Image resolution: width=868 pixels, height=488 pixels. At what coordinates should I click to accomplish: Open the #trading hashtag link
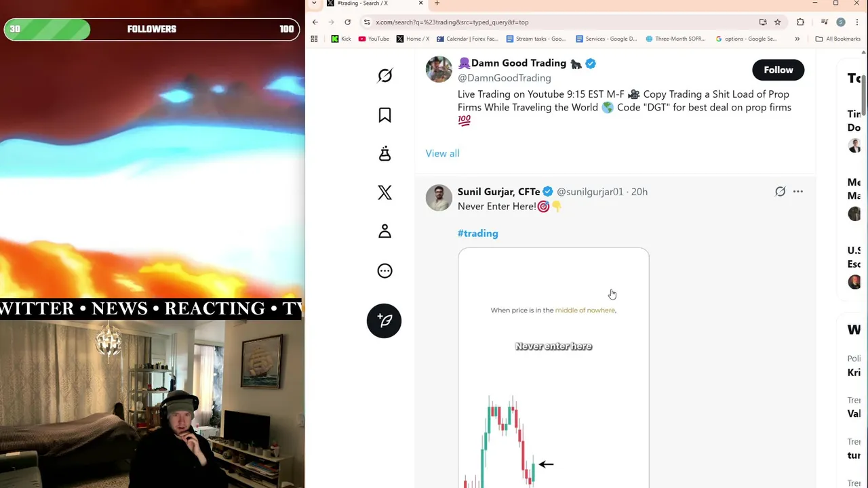[x=477, y=233]
